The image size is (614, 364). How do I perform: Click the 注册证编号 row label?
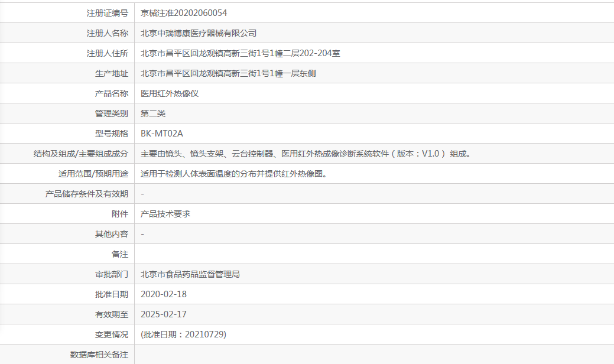tap(107, 13)
